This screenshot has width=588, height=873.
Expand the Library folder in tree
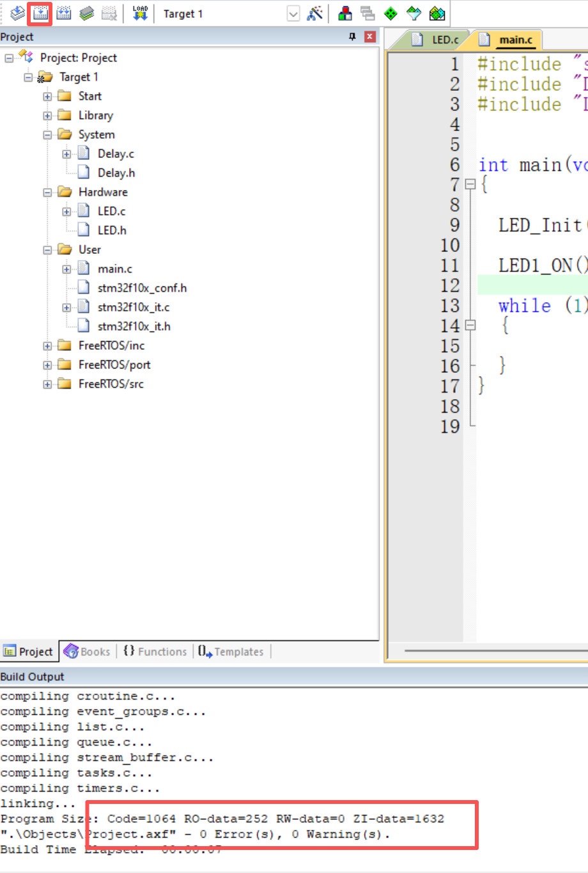pyautogui.click(x=47, y=116)
